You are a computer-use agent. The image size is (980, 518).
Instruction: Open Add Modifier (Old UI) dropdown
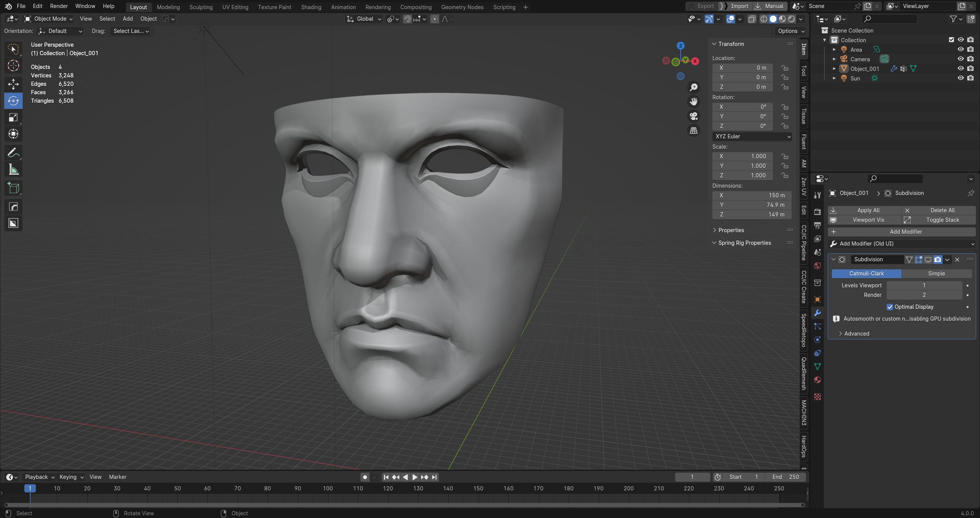pos(902,244)
